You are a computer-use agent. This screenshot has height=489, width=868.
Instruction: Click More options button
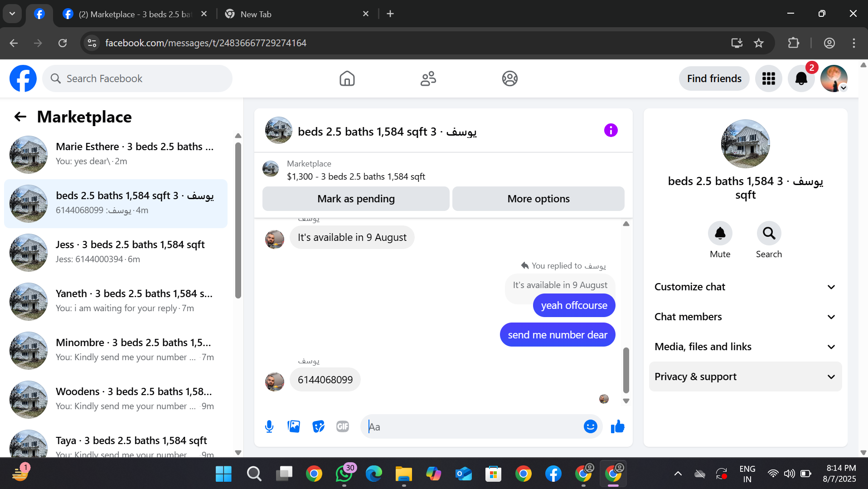(538, 199)
